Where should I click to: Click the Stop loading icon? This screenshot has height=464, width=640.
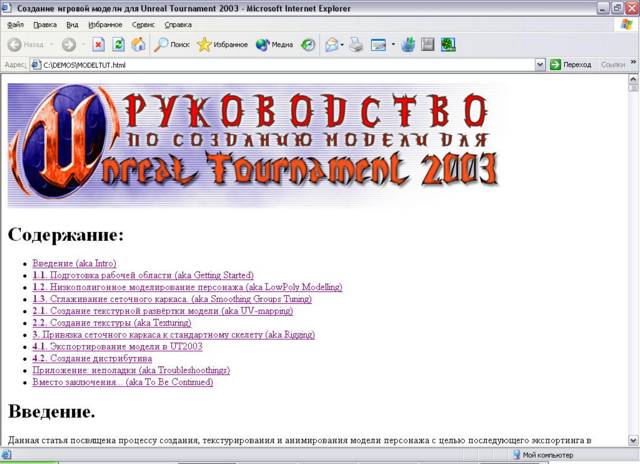[98, 44]
